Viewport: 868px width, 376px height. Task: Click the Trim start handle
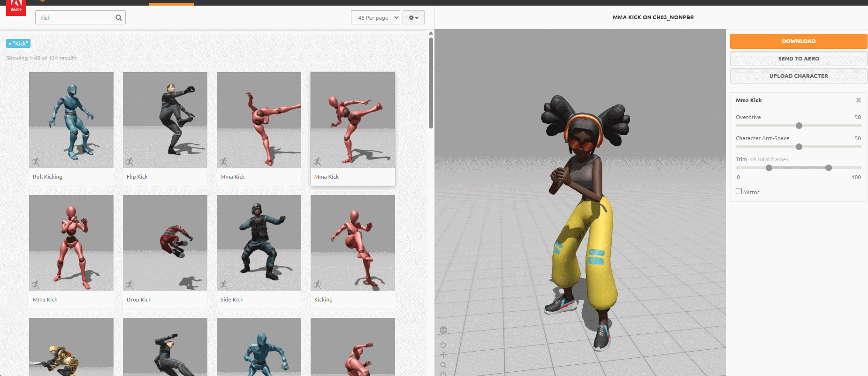769,168
